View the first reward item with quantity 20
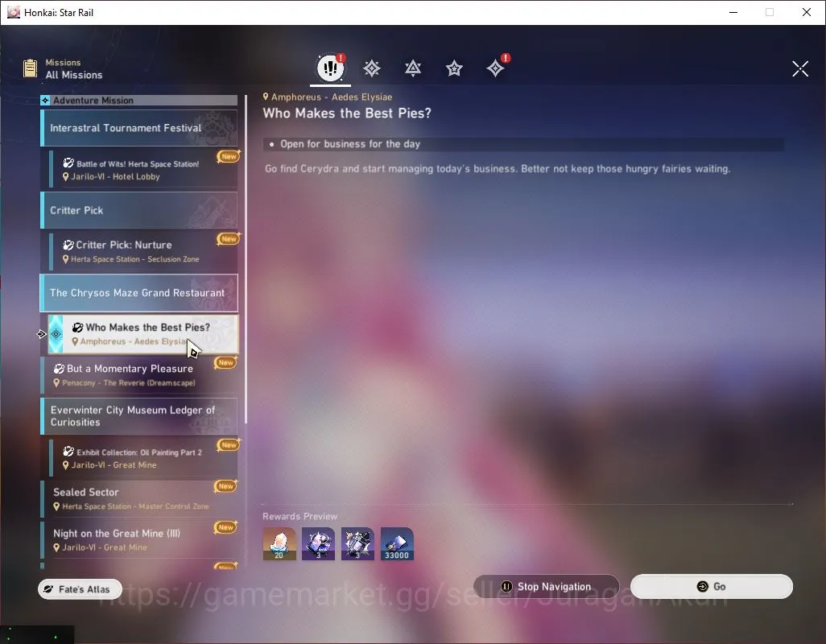Screen dimensions: 826x644 coord(279,543)
